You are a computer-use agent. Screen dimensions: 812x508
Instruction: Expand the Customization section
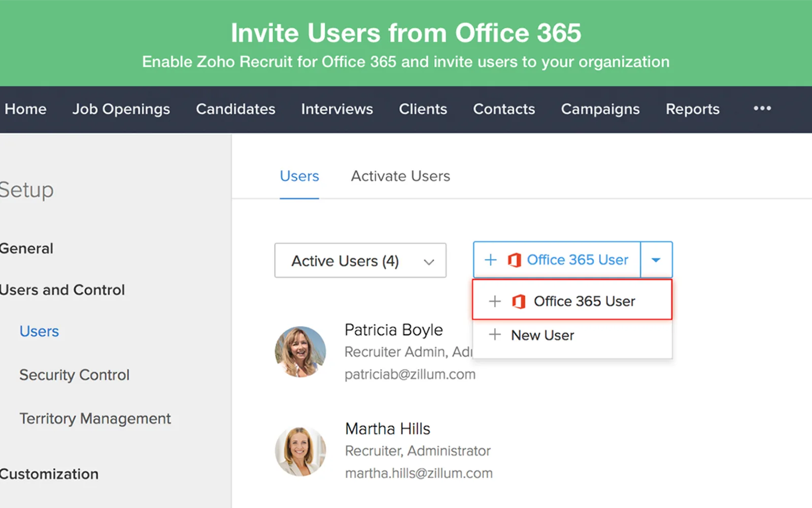pos(49,474)
